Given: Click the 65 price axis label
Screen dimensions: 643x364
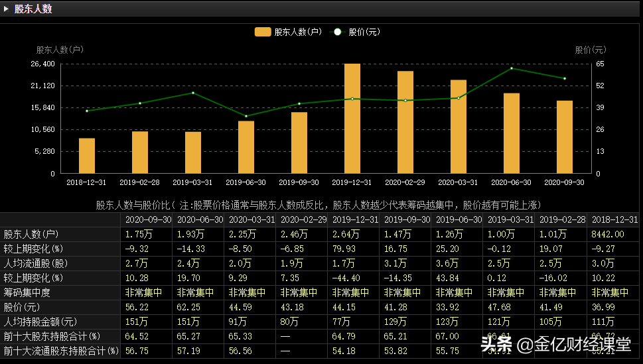Looking at the screenshot, I should (600, 64).
